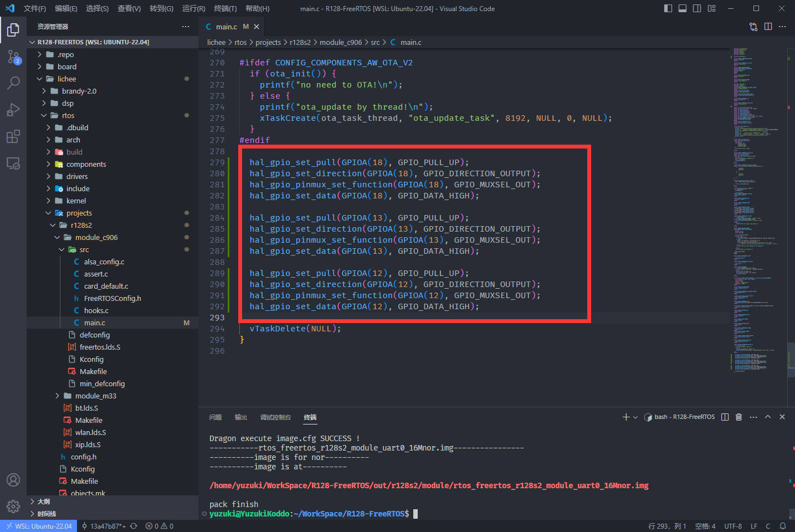The height and width of the screenshot is (532, 795).
Task: Toggle the secondary sidebar layout button
Action: pos(697,8)
